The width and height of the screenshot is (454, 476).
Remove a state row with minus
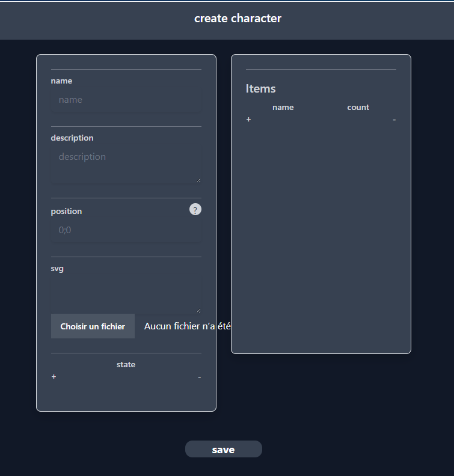(x=199, y=377)
